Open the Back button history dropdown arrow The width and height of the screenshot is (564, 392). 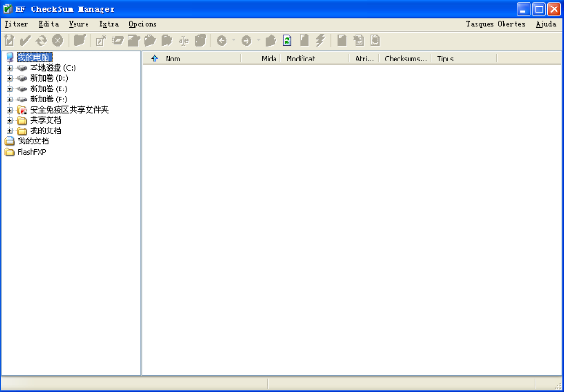pos(233,40)
